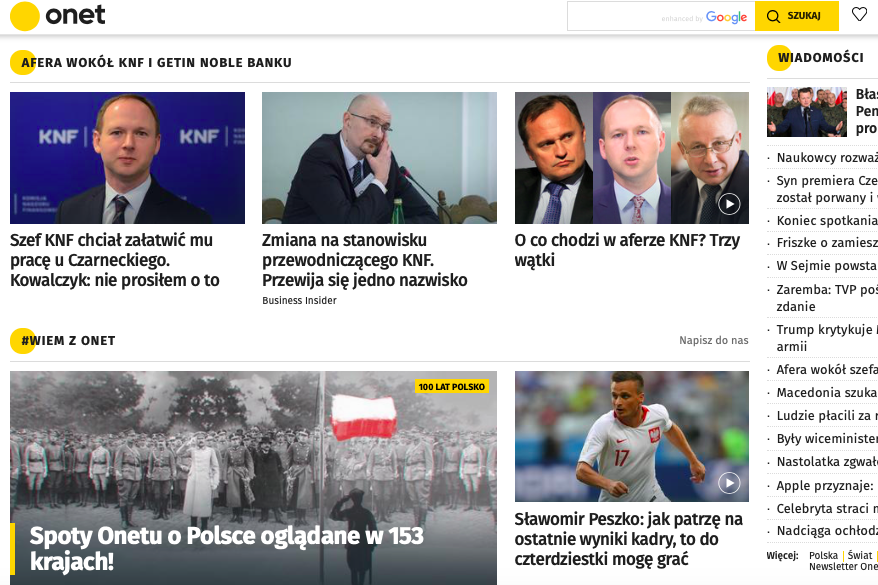The image size is (878, 585).
Task: Open article 'Szef KNF chciał załatwić mu pracę'
Action: (115, 260)
